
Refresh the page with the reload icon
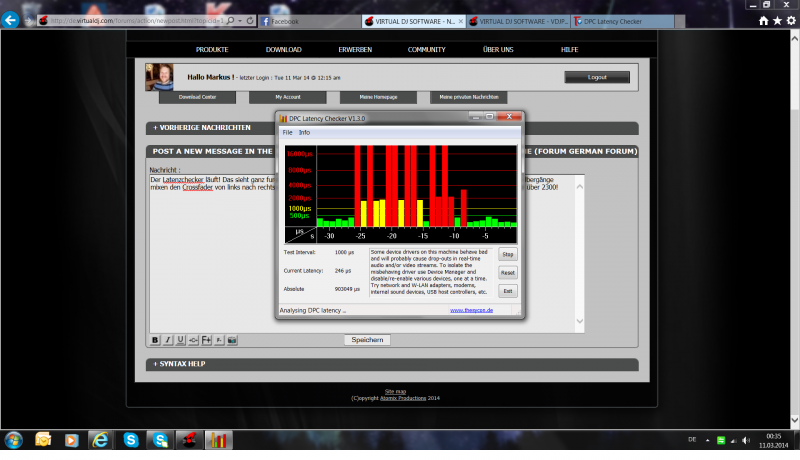250,21
